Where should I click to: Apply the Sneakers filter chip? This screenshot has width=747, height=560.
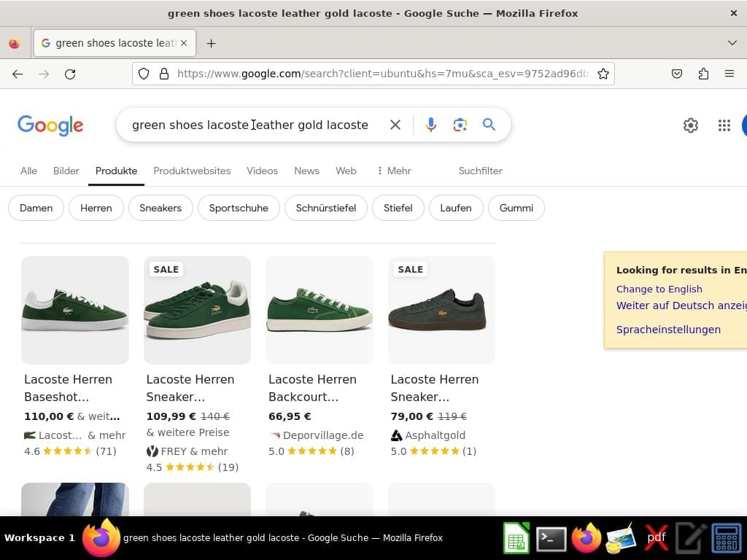tap(160, 208)
